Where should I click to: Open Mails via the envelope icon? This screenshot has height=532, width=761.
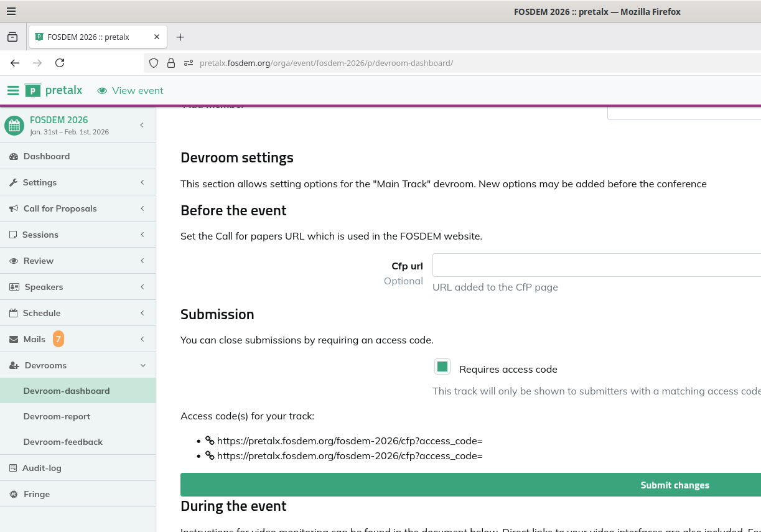coord(13,339)
